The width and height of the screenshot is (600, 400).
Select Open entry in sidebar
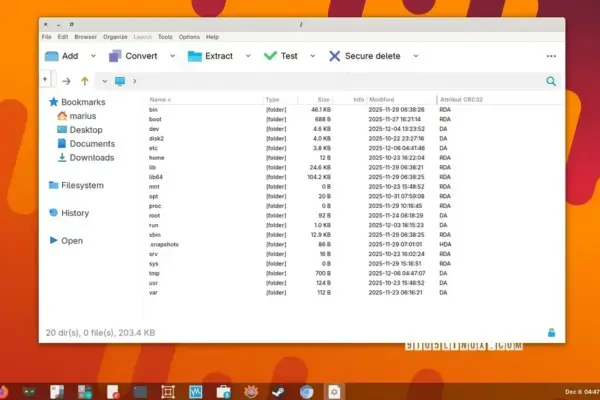tap(66, 241)
